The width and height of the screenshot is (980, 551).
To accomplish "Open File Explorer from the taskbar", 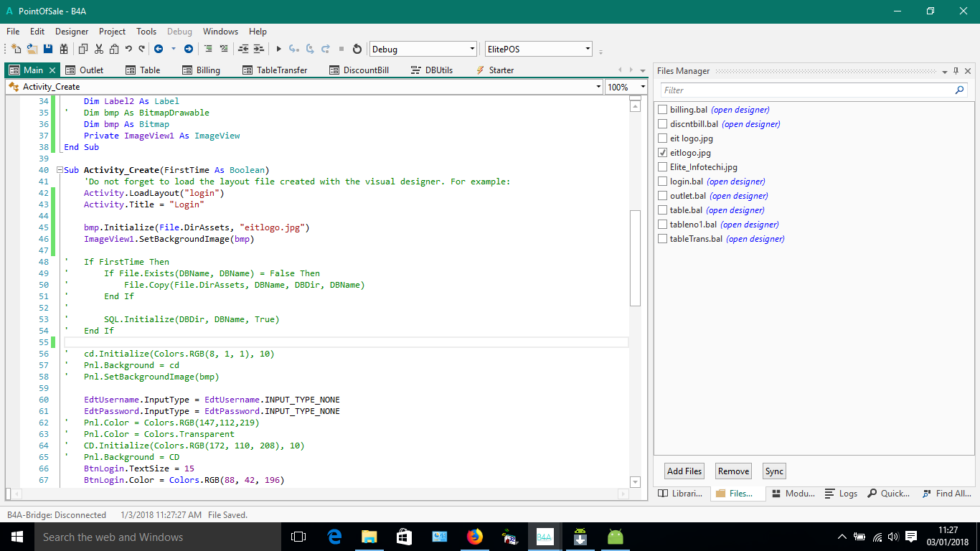I will [x=369, y=537].
